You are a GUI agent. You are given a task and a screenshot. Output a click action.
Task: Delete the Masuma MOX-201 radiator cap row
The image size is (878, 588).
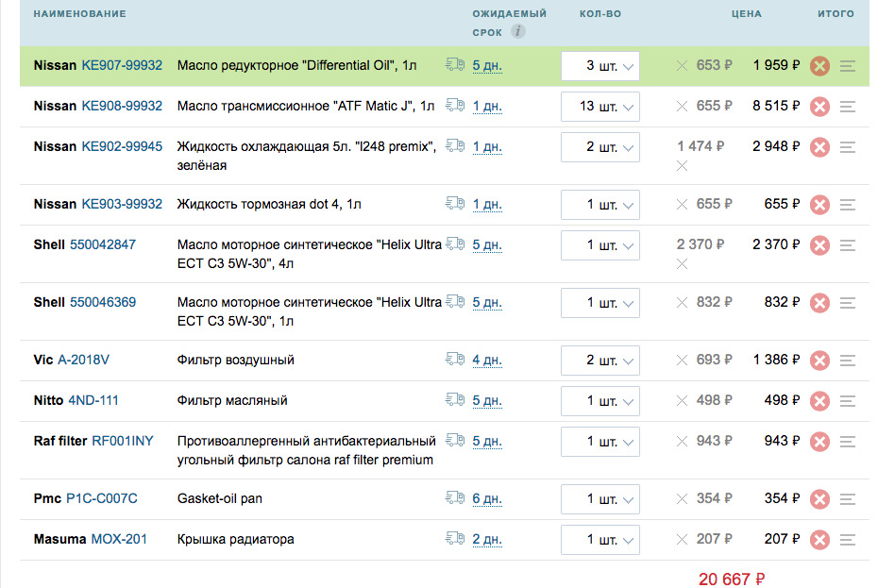[819, 540]
